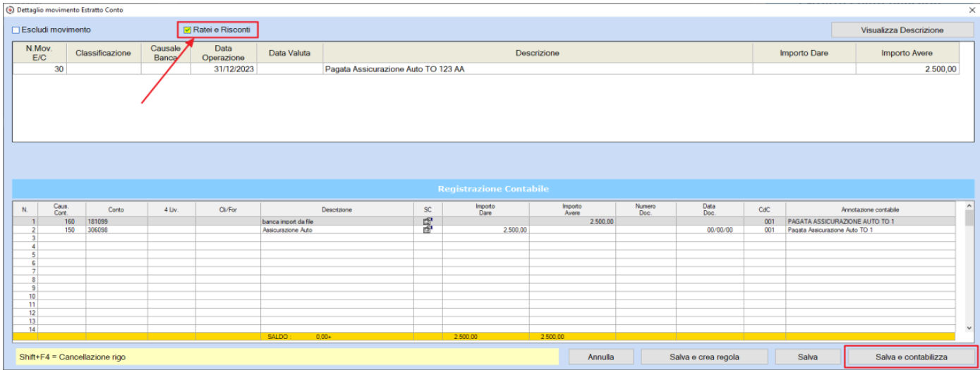Click Salva e contabilizza button
980x370 pixels.
pos(911,357)
